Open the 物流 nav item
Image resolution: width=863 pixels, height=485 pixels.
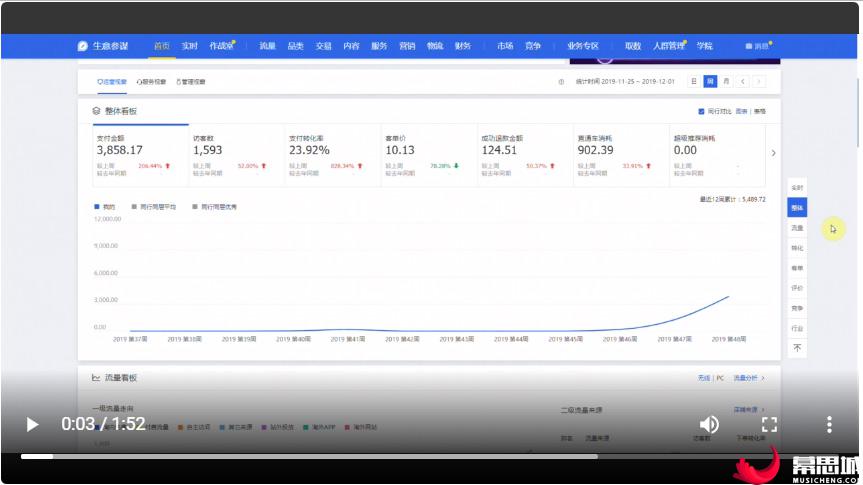435,46
